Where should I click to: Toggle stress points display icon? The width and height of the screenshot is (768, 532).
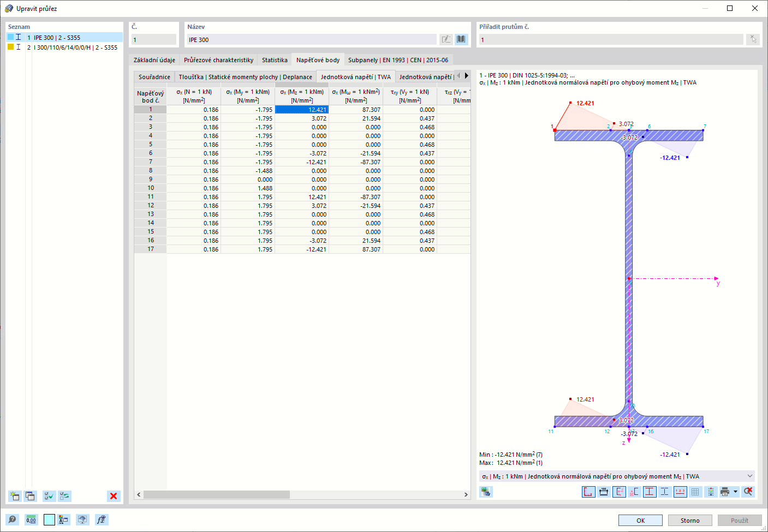(x=650, y=492)
